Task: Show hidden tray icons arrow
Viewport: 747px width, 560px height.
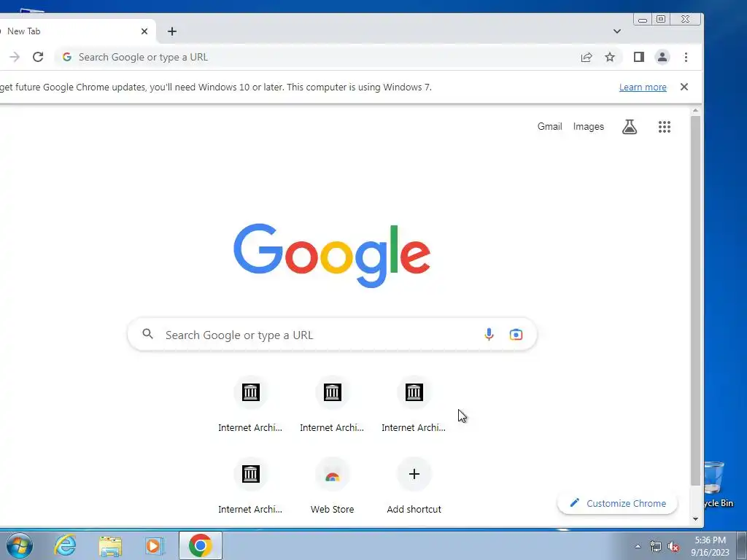Action: 638,546
